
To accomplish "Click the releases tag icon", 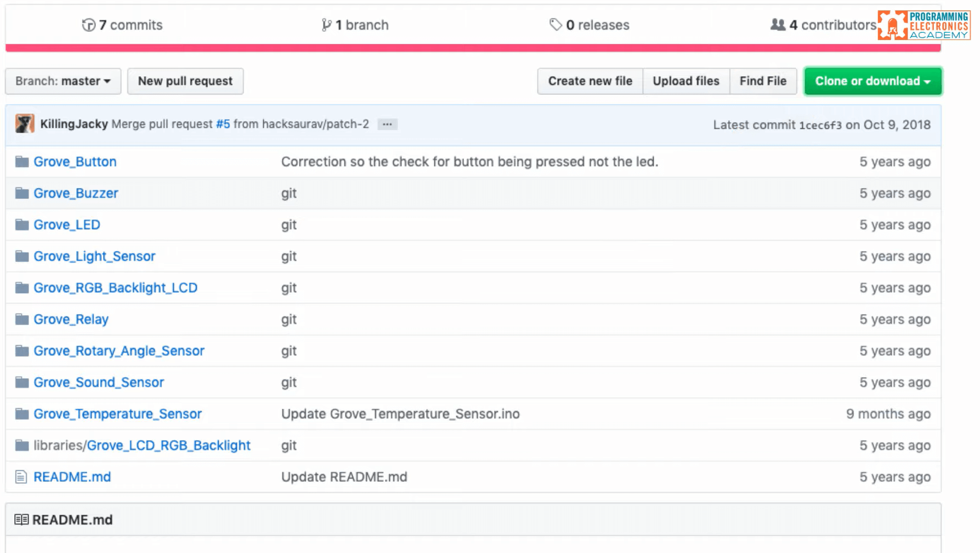I will [554, 25].
